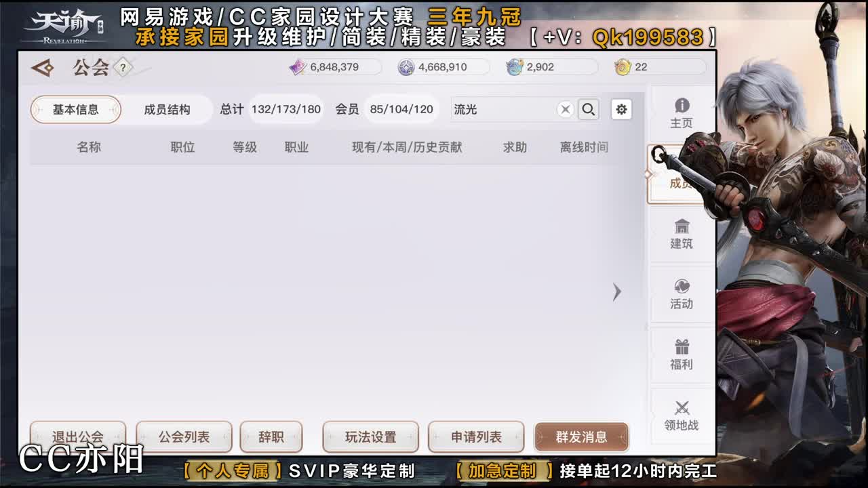Sort by the 职业 column header

tap(296, 147)
